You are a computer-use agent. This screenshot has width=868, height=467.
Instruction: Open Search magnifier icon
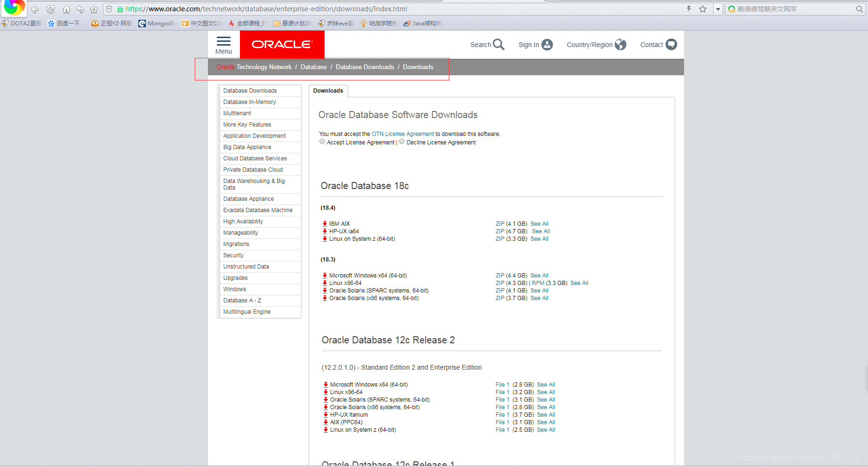[499, 45]
